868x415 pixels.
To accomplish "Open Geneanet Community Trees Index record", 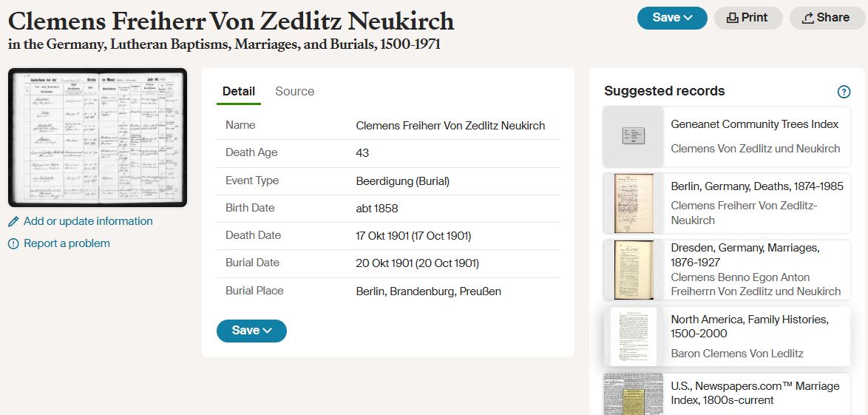I will [754, 124].
